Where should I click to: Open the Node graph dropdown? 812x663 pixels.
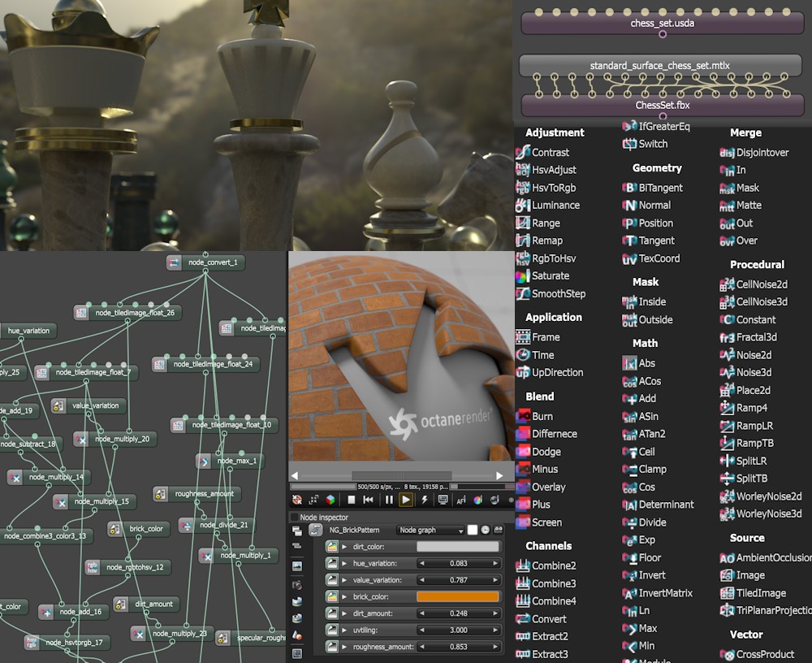point(431,530)
